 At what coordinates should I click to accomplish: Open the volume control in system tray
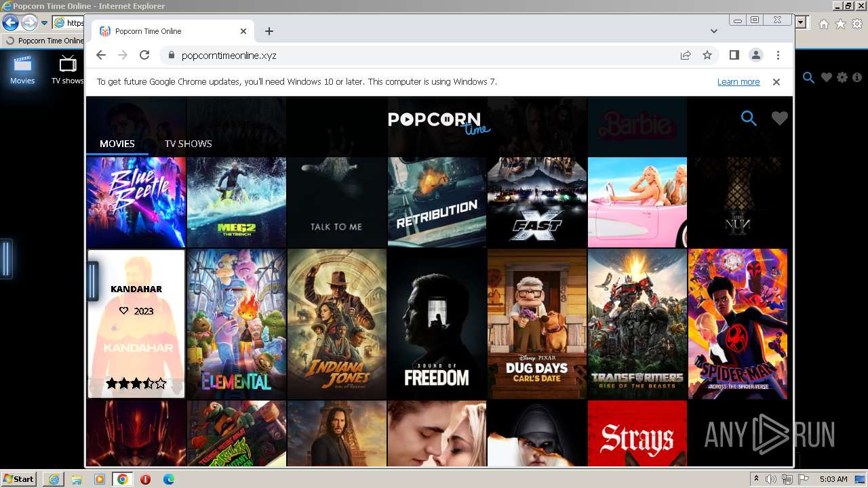click(772, 479)
